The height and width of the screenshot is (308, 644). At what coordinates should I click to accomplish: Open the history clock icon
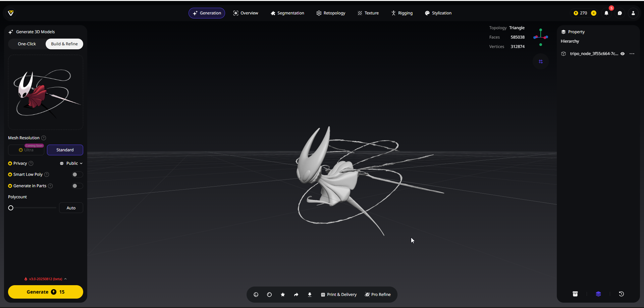(621, 294)
